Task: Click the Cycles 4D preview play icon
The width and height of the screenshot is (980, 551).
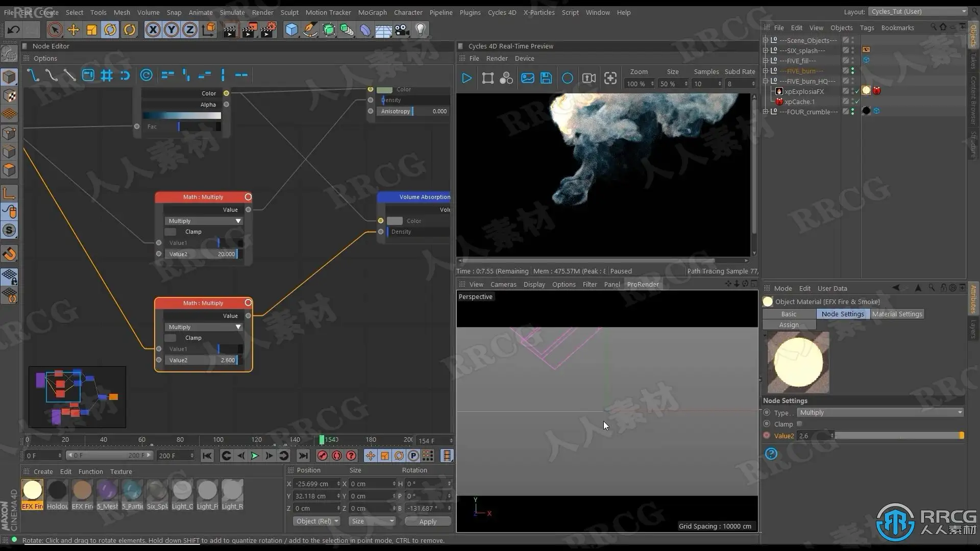Action: point(467,78)
